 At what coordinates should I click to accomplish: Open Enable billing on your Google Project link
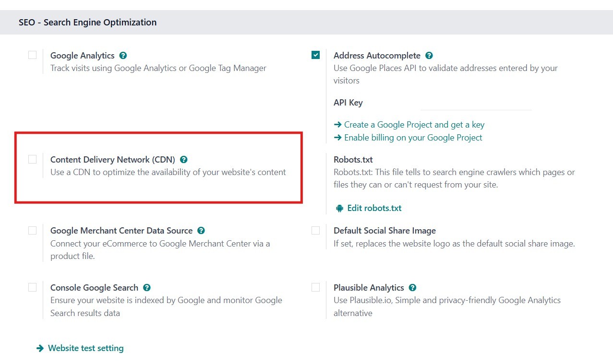pos(413,138)
